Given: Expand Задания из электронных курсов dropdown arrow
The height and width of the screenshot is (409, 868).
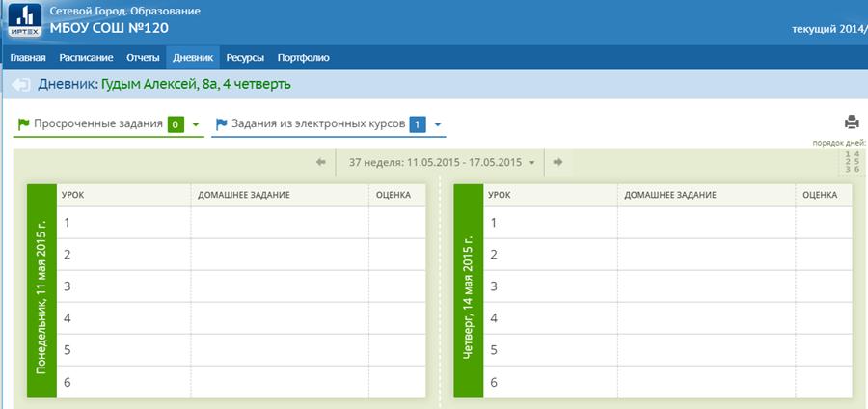Looking at the screenshot, I should (x=437, y=125).
